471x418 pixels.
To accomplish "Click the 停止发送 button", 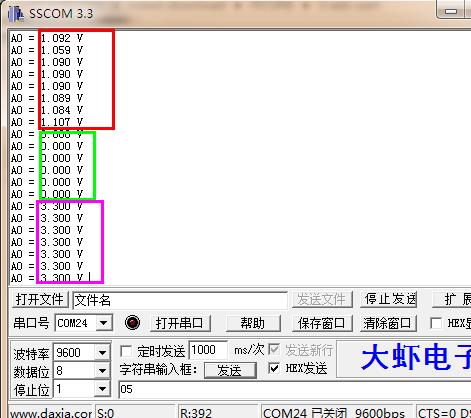I will (x=390, y=299).
